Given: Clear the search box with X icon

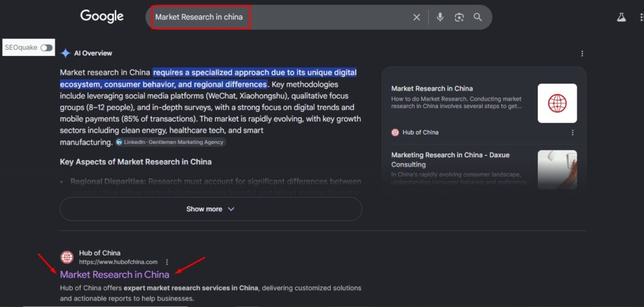Looking at the screenshot, I should pyautogui.click(x=416, y=17).
